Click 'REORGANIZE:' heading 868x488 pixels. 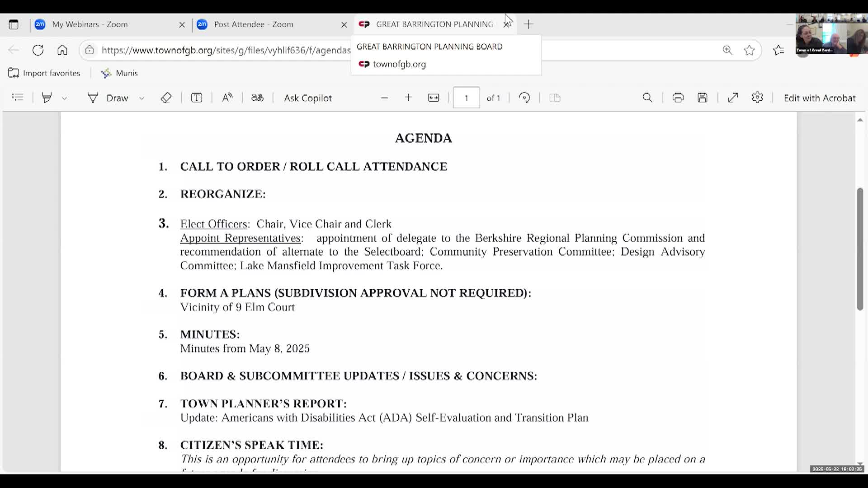coord(223,194)
